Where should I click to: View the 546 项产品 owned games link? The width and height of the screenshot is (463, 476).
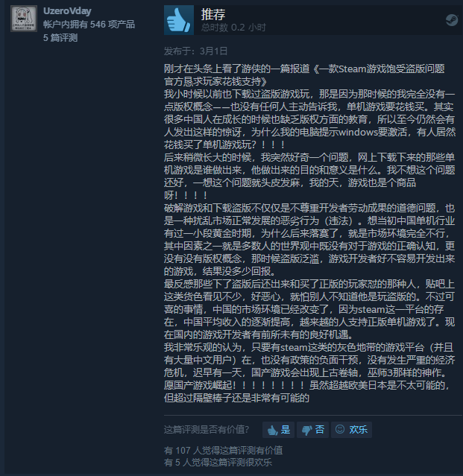(x=89, y=25)
